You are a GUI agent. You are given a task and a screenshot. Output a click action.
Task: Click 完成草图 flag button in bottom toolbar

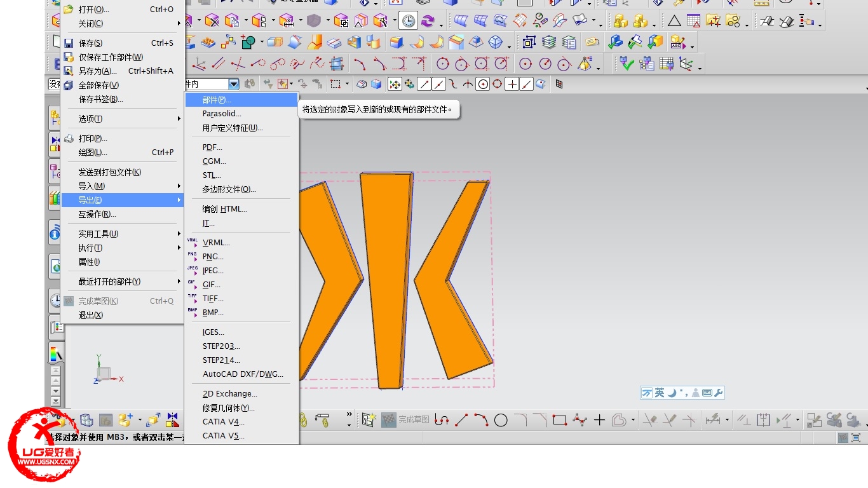point(405,419)
